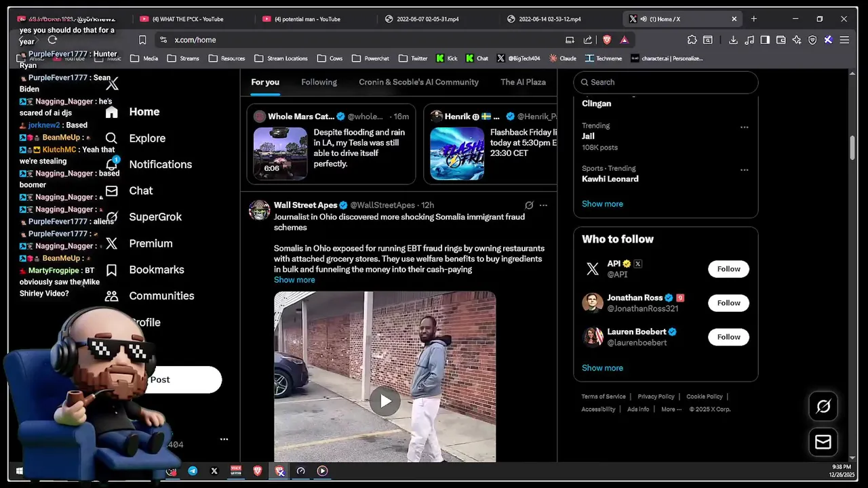Image resolution: width=868 pixels, height=488 pixels.
Task: Open the floating Grok button
Action: 823,406
